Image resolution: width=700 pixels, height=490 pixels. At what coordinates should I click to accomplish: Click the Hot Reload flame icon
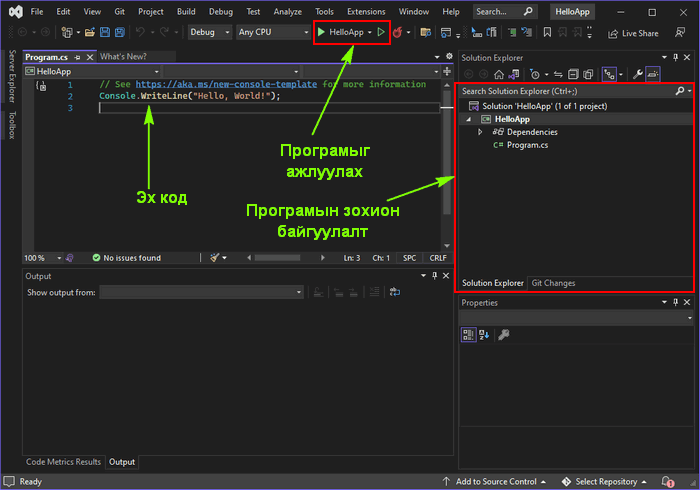click(397, 32)
